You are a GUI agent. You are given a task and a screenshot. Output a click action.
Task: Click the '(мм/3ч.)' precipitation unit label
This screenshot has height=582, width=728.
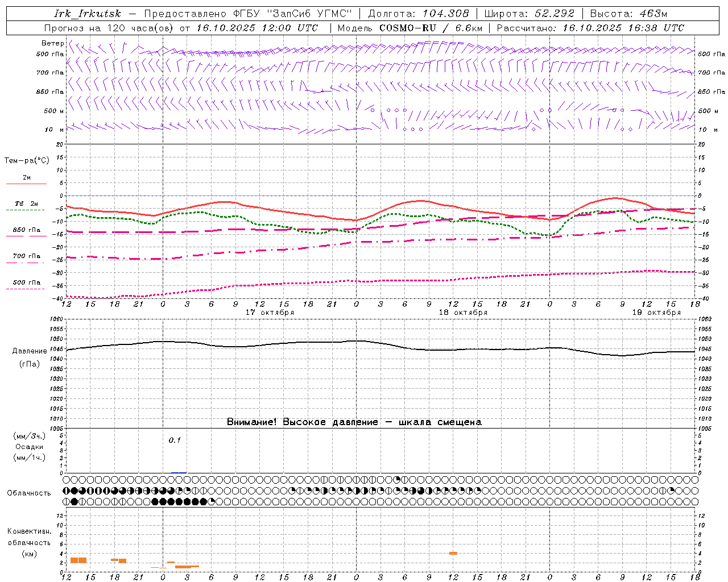click(x=29, y=436)
